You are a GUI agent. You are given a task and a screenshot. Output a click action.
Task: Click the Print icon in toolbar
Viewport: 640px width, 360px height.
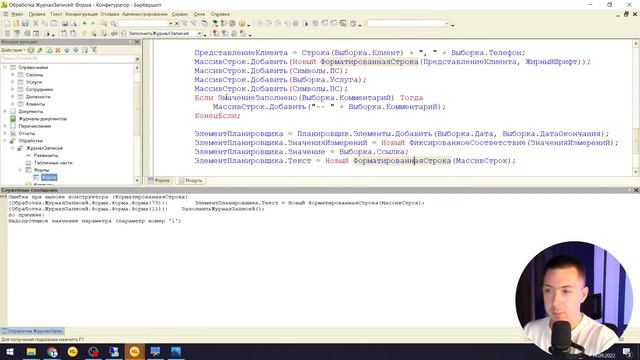64,24
